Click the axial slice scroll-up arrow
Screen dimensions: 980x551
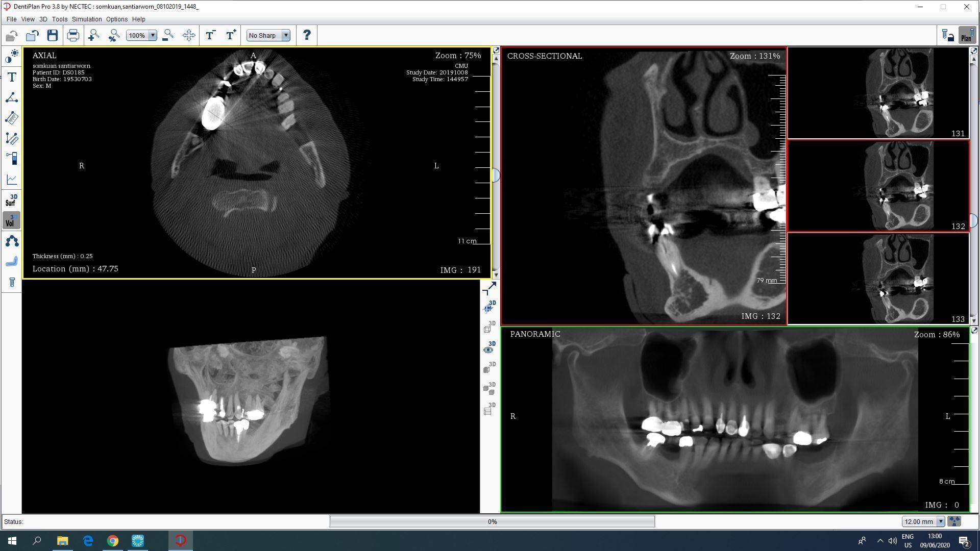(x=496, y=59)
